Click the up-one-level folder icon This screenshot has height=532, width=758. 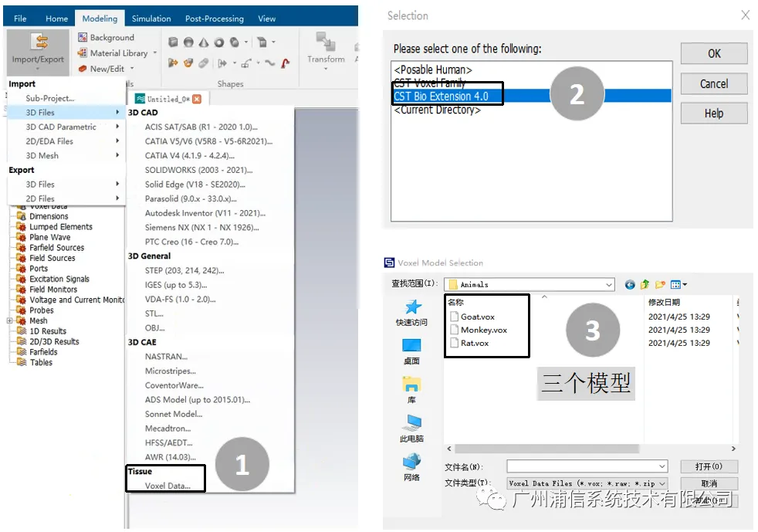pos(645,285)
